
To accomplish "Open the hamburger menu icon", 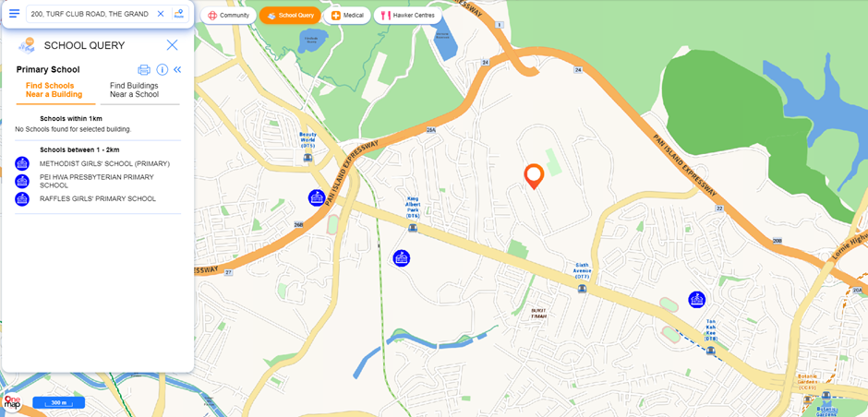I will pos(15,14).
